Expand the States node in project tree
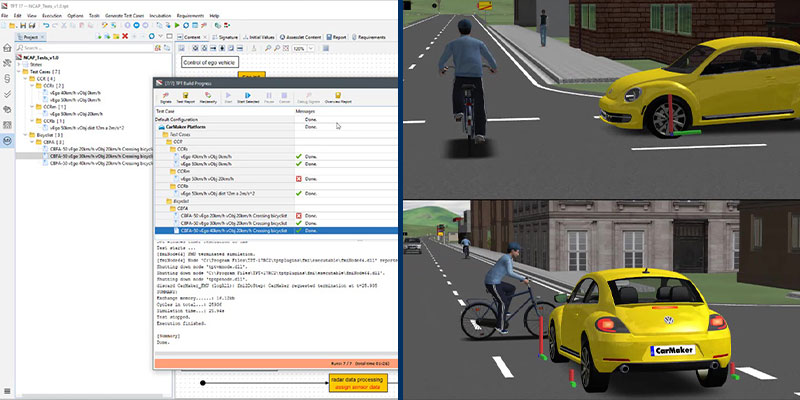The width and height of the screenshot is (800, 400). [x=19, y=65]
